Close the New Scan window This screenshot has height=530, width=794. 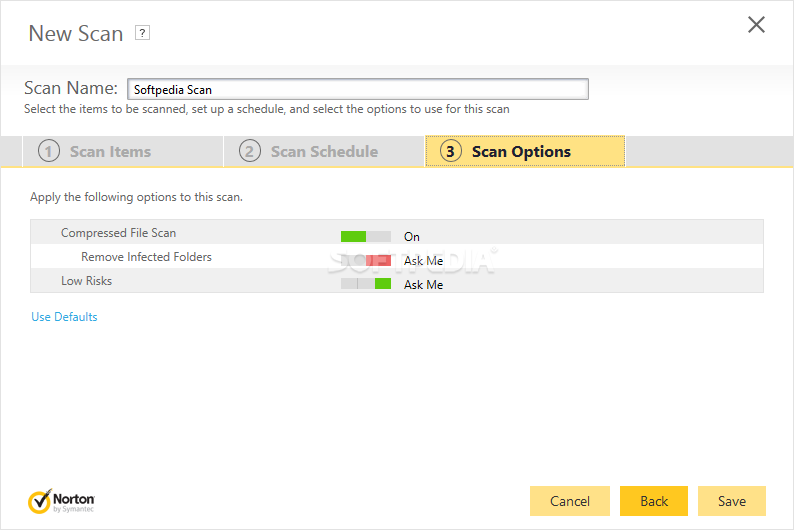[756, 24]
